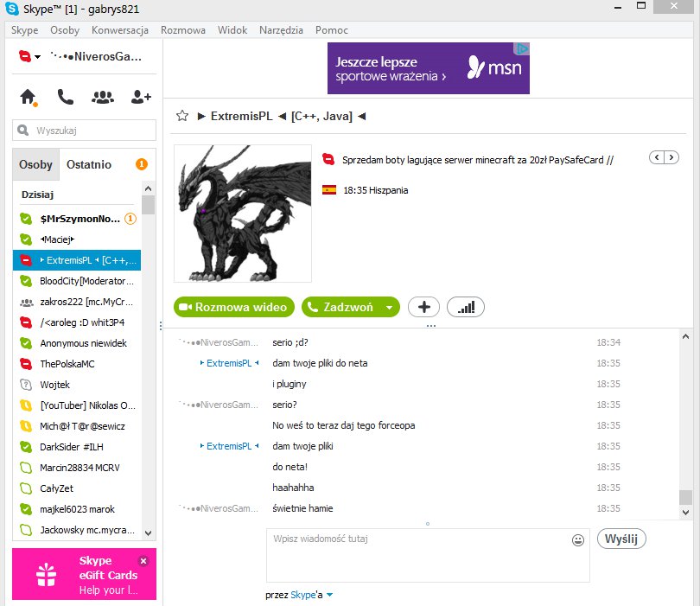
Task: Select contact DarkSider #ILH
Action: pyautogui.click(x=77, y=447)
